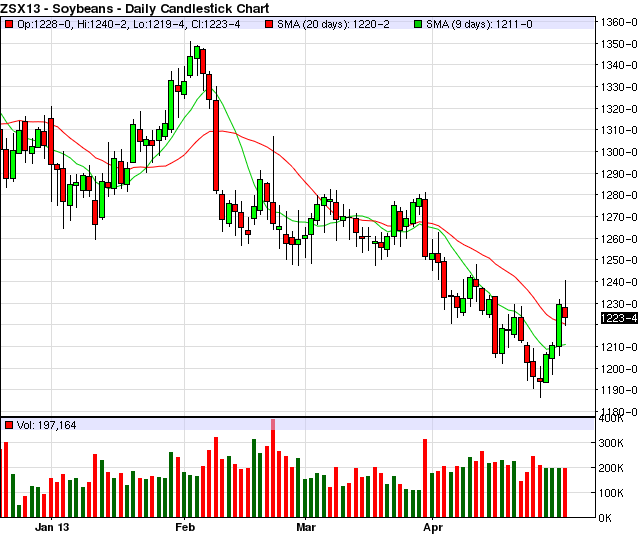This screenshot has width=640, height=536.
Task: Click the chart title ZSX13 - Soybeans
Action: click(x=58, y=8)
